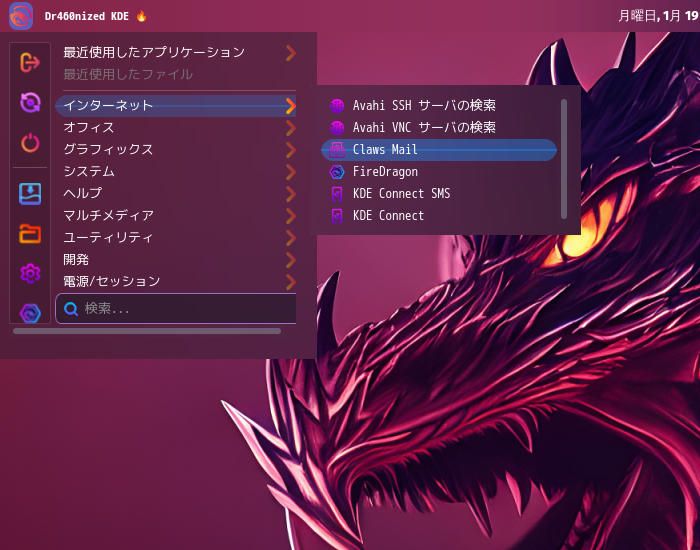Click the restart icon in sidebar
Viewport: 700px width, 550px height.
click(30, 102)
